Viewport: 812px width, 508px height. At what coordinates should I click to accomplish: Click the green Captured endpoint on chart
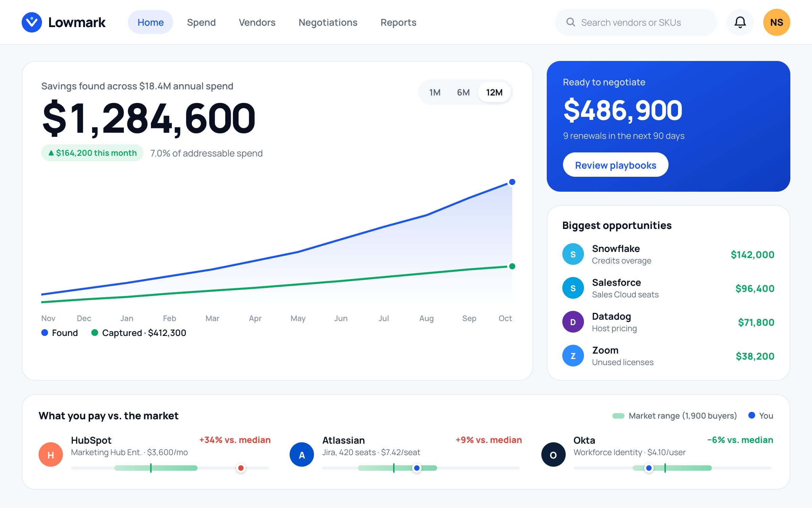[512, 266]
